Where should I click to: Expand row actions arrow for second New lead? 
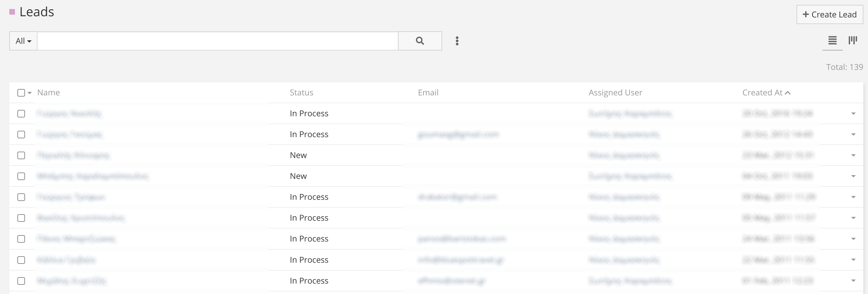point(853,176)
